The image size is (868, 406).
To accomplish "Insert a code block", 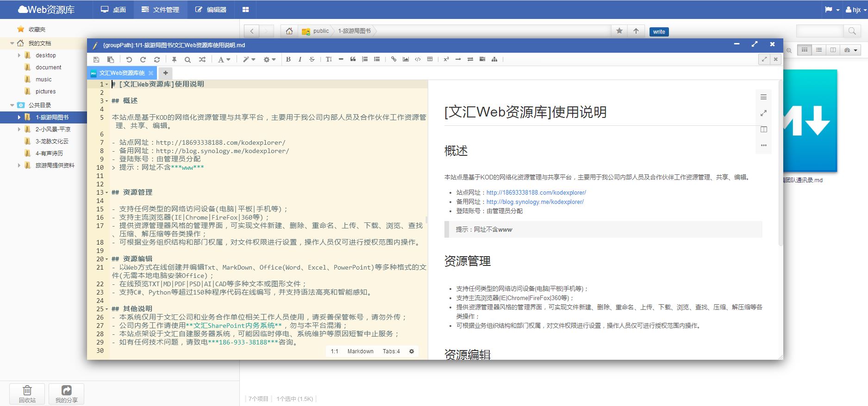I will pos(418,59).
